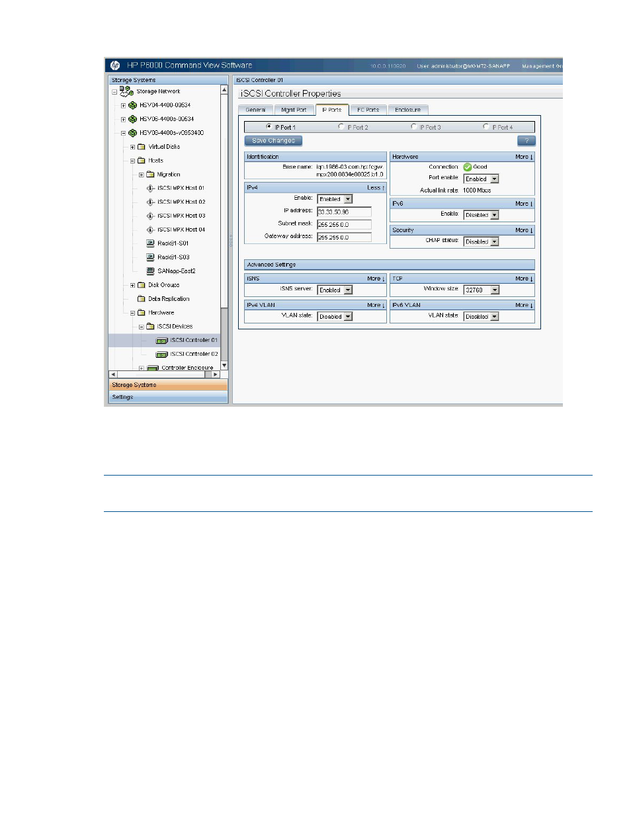
Task: Click the iSCSI Controller 01 device icon
Action: 161,341
